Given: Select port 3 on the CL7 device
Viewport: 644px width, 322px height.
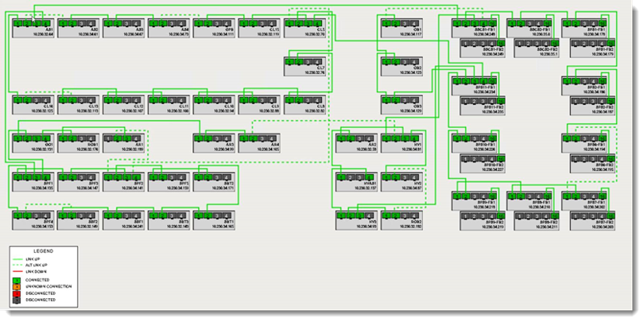Looking at the screenshot, I should 308,62.
